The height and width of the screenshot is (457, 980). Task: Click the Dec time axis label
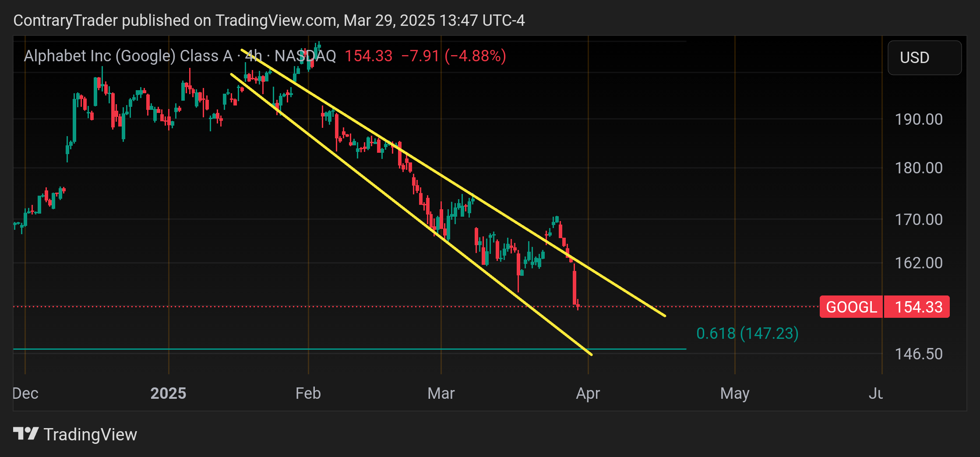[x=25, y=393]
